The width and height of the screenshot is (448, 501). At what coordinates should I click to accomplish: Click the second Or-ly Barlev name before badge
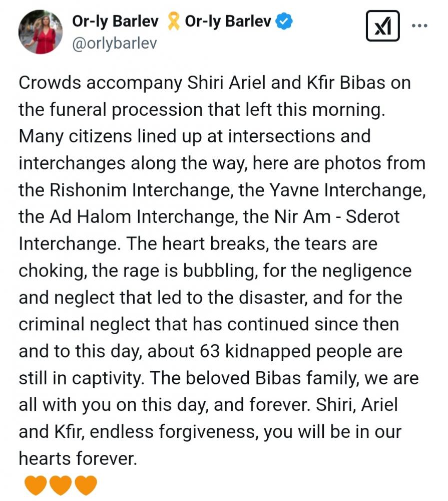228,22
